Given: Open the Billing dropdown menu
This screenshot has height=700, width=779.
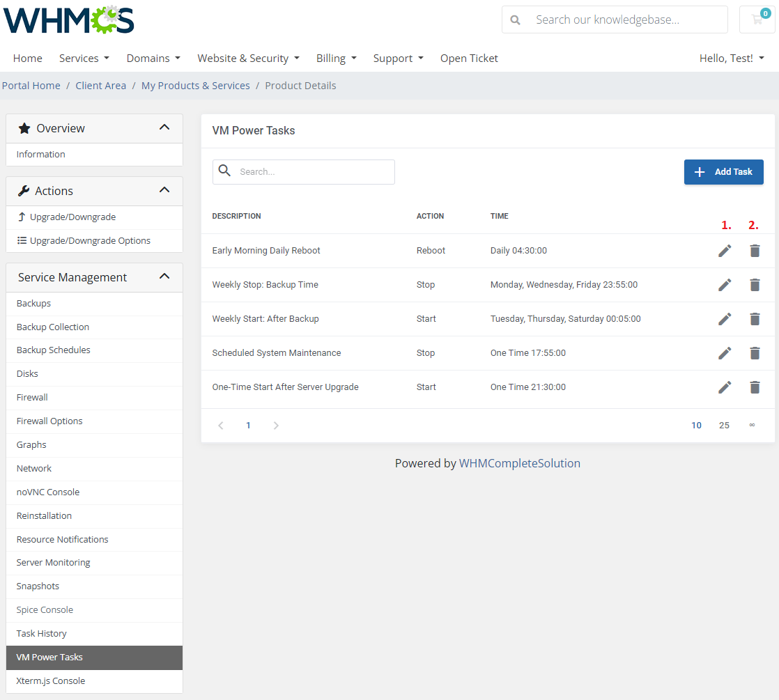Looking at the screenshot, I should click(337, 58).
